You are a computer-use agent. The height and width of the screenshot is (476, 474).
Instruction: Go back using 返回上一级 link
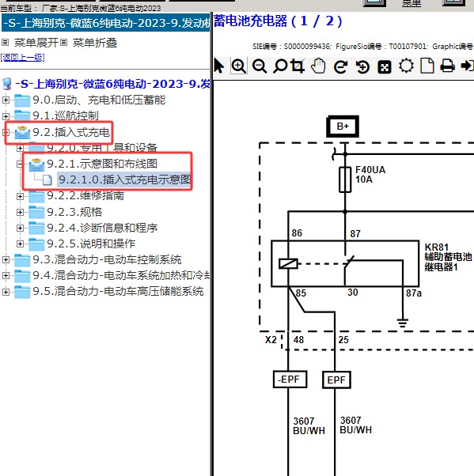[22, 58]
